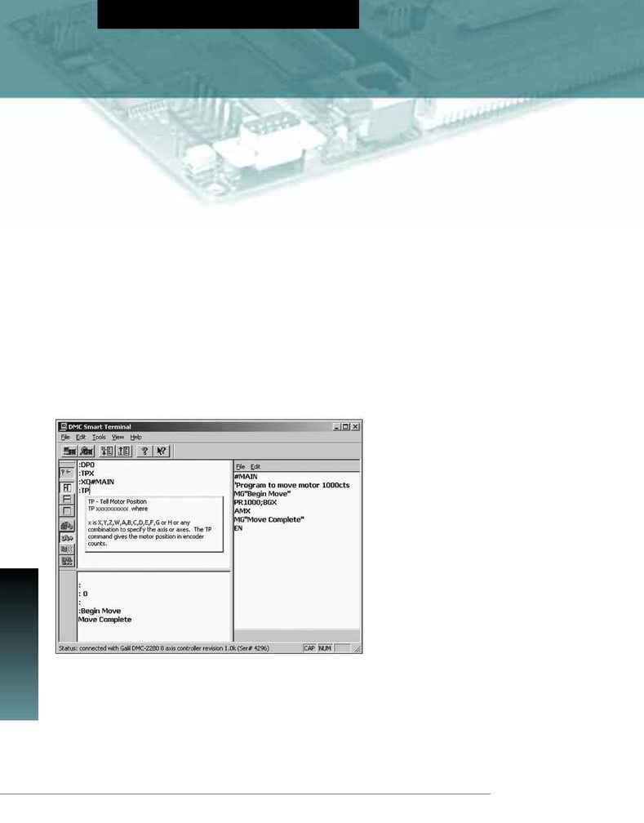Open the main Edit menu
Image resolution: width=644 pixels, height=823 pixels.
(81, 437)
